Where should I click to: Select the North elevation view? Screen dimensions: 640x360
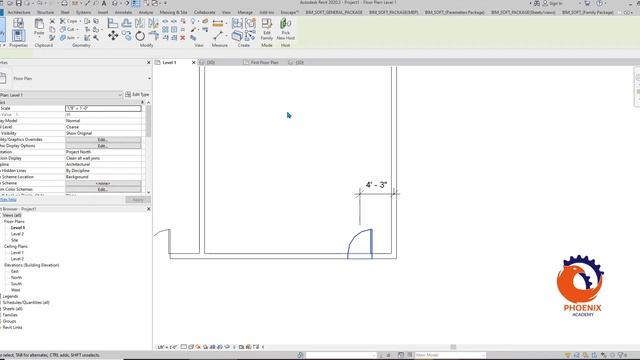pyautogui.click(x=16, y=278)
